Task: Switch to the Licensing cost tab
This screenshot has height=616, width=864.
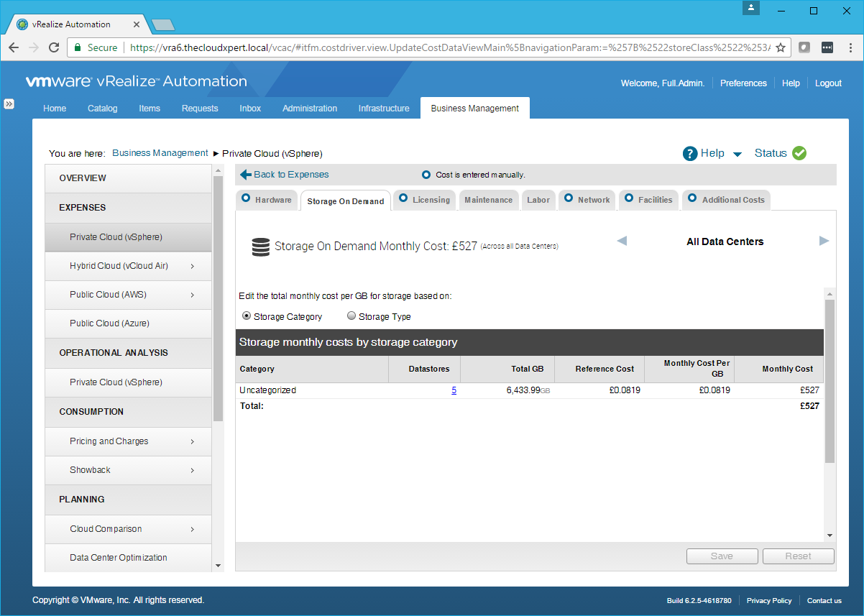Action: [425, 200]
